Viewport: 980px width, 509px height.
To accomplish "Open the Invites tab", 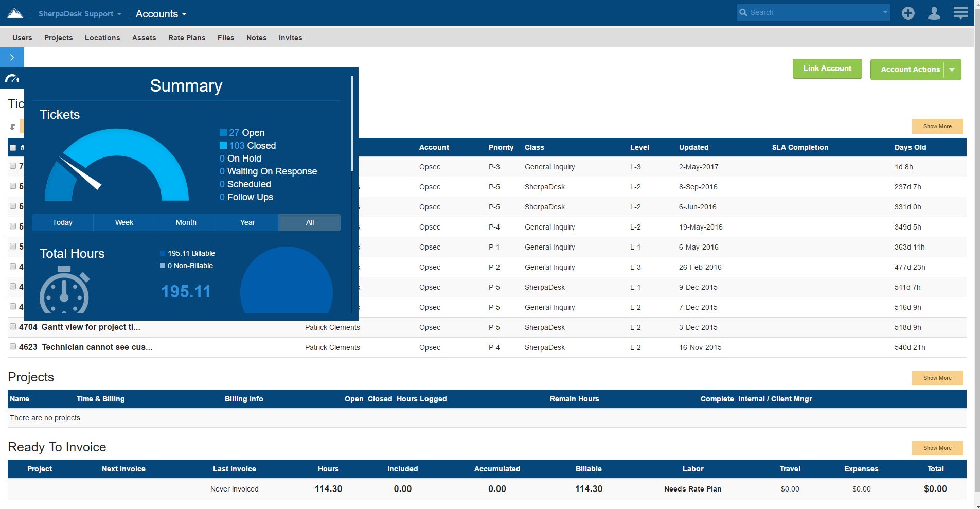I will pos(291,38).
